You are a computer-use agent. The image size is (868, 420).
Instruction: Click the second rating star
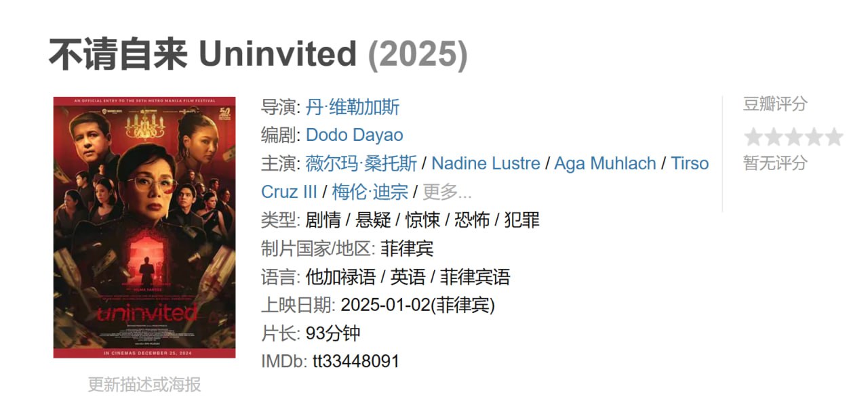[x=773, y=138]
